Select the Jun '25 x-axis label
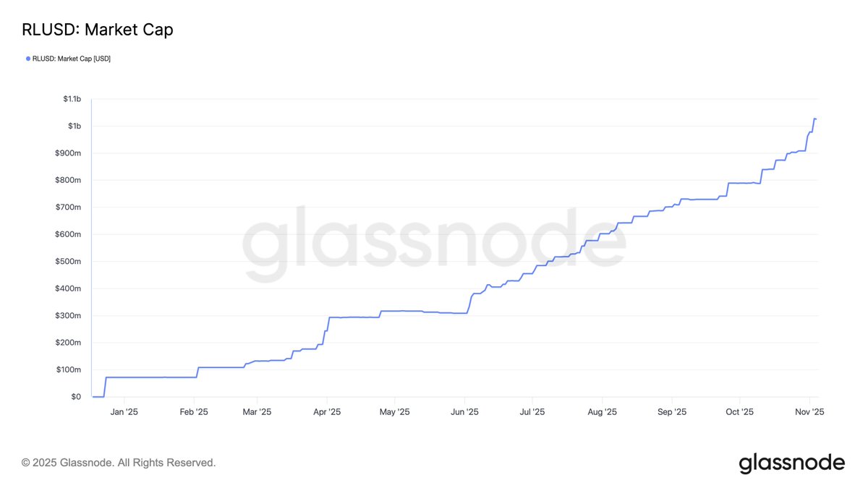Image resolution: width=868 pixels, height=488 pixels. [x=464, y=412]
